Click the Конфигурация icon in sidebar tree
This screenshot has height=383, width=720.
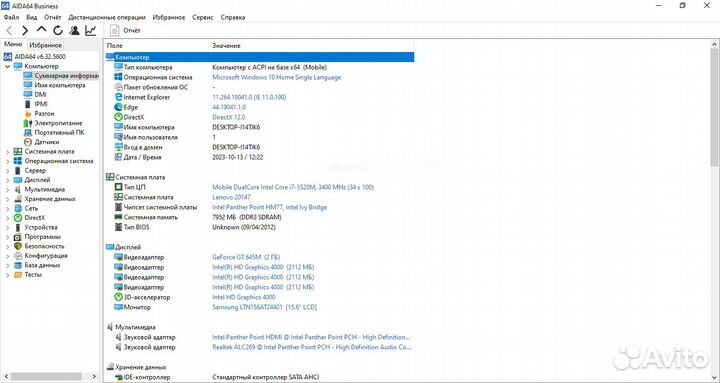[18, 256]
